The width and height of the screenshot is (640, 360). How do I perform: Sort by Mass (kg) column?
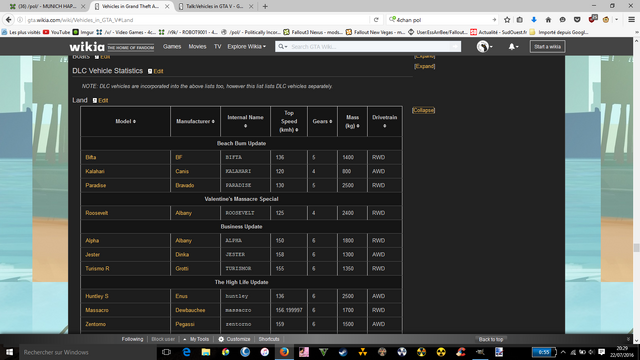(352, 122)
